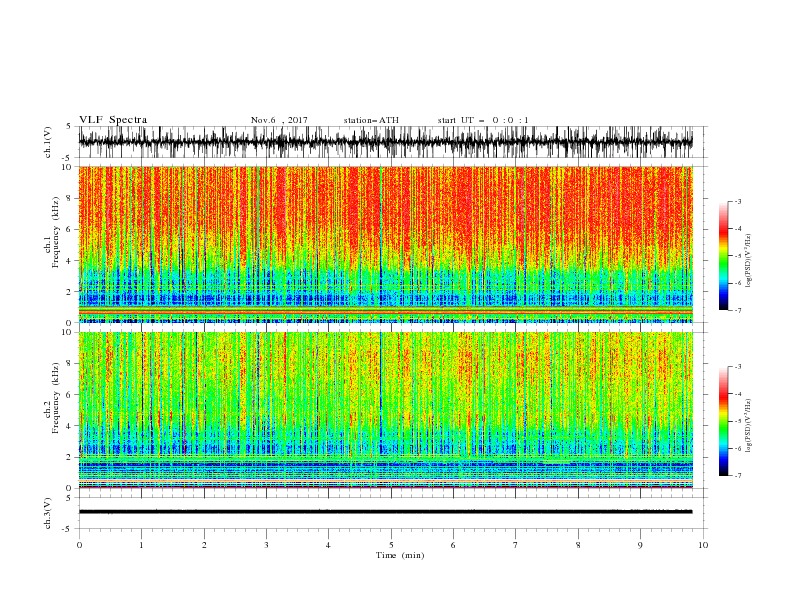Click the "-7" value below the ch.2 colorbar
Screen dimensions: 792x612
(x=737, y=475)
